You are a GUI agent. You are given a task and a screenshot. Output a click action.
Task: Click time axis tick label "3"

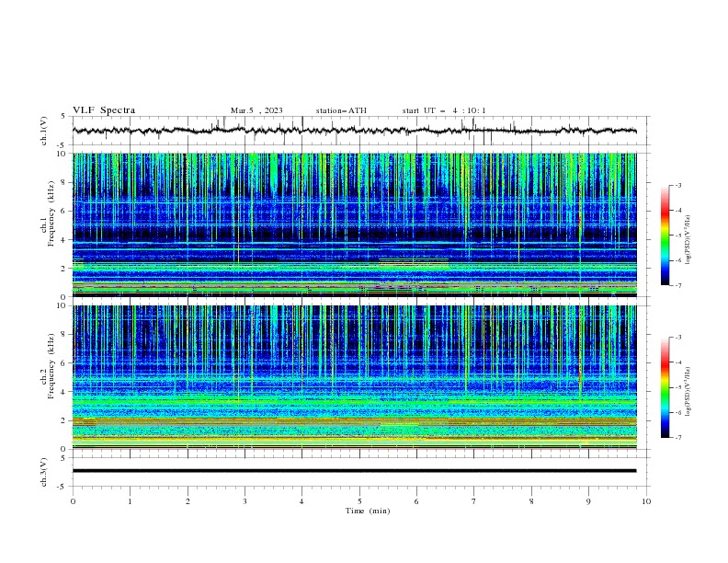tap(245, 501)
